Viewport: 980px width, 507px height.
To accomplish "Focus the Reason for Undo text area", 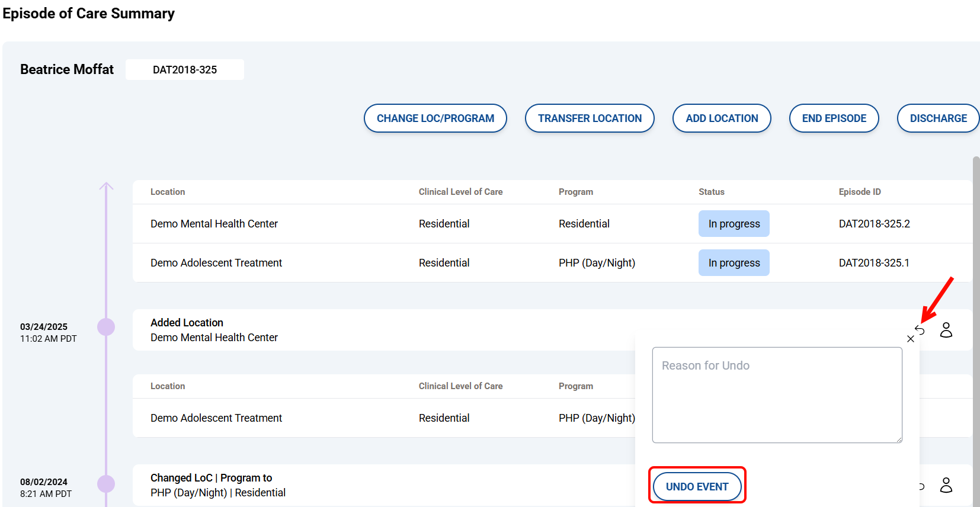I will pyautogui.click(x=777, y=395).
